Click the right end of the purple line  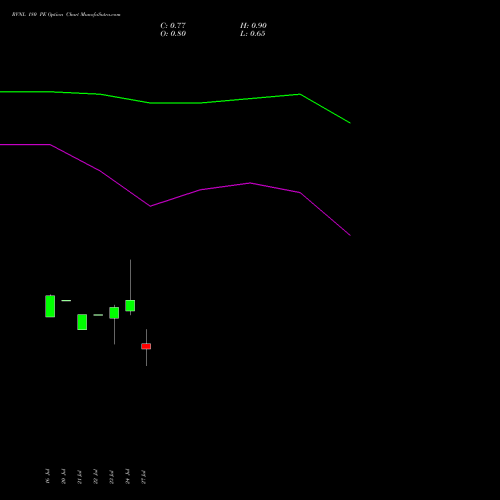pyautogui.click(x=350, y=235)
